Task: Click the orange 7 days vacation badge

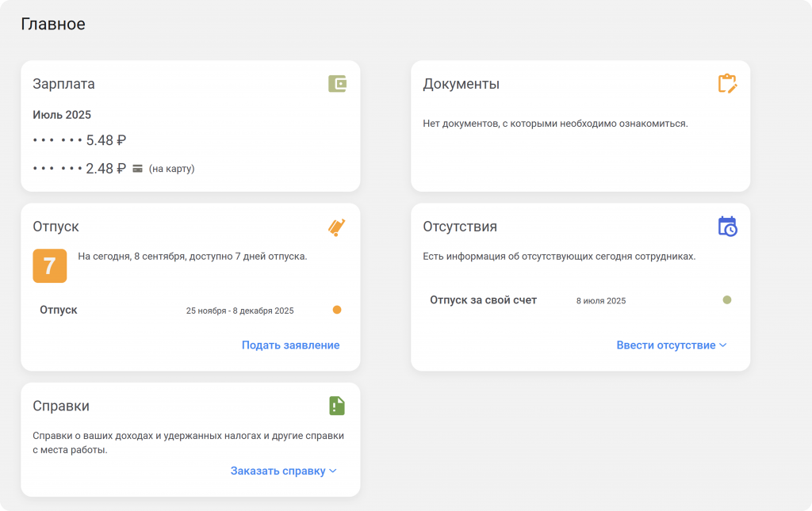Action: click(49, 265)
